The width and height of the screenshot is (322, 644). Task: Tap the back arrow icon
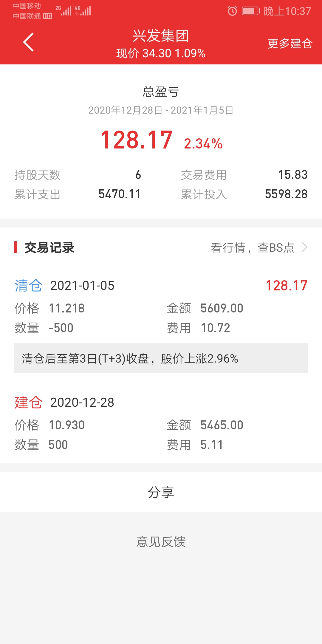(x=28, y=42)
